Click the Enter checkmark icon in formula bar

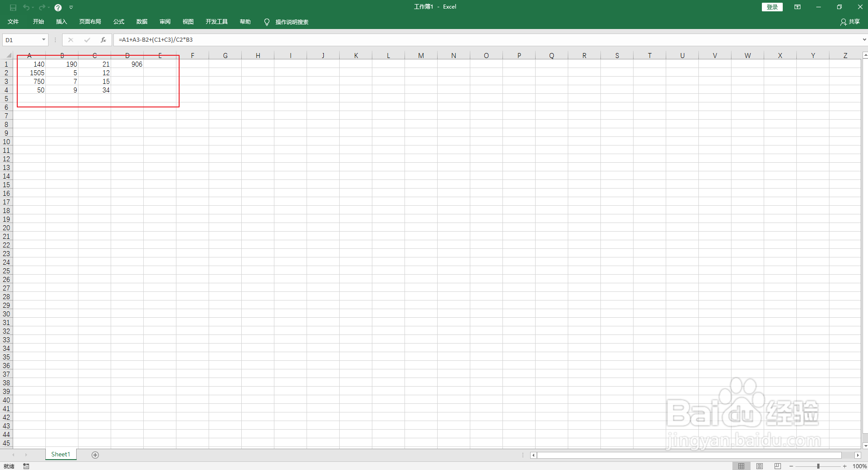[x=87, y=40]
